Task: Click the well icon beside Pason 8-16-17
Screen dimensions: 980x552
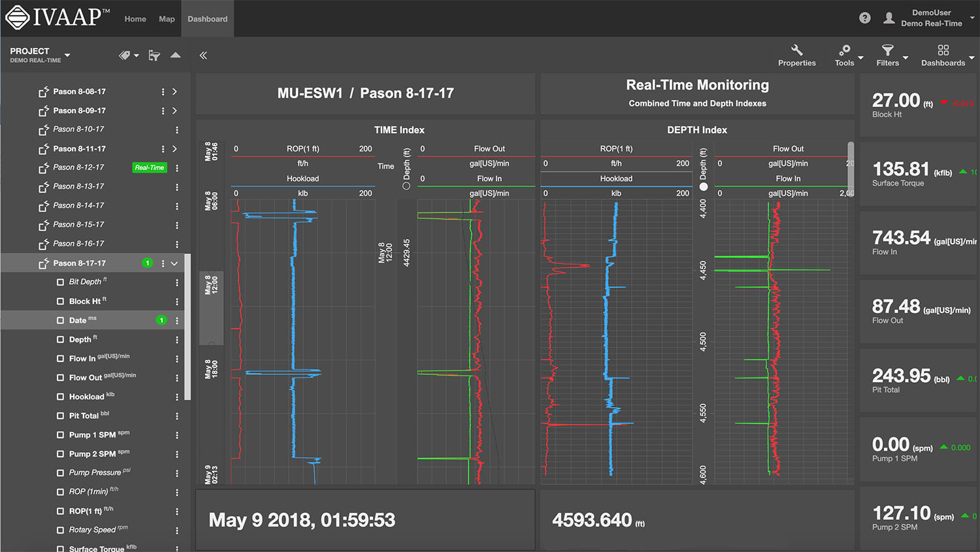Action: click(44, 244)
